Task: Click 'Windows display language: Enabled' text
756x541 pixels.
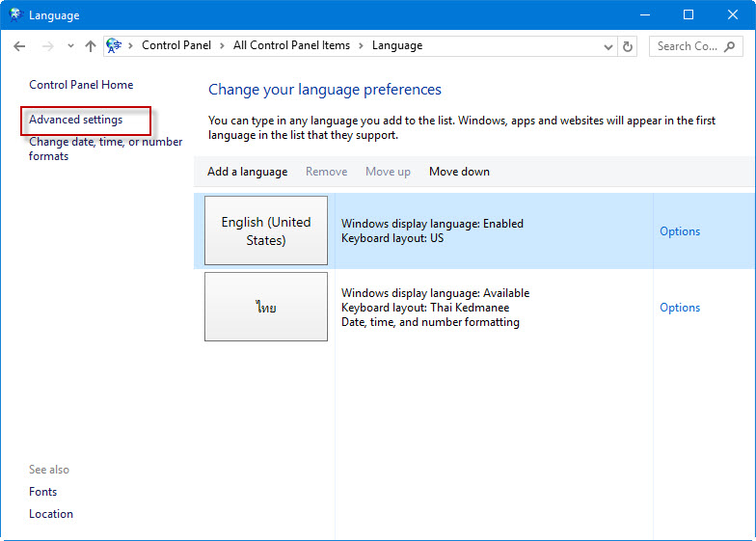Action: [x=432, y=224]
